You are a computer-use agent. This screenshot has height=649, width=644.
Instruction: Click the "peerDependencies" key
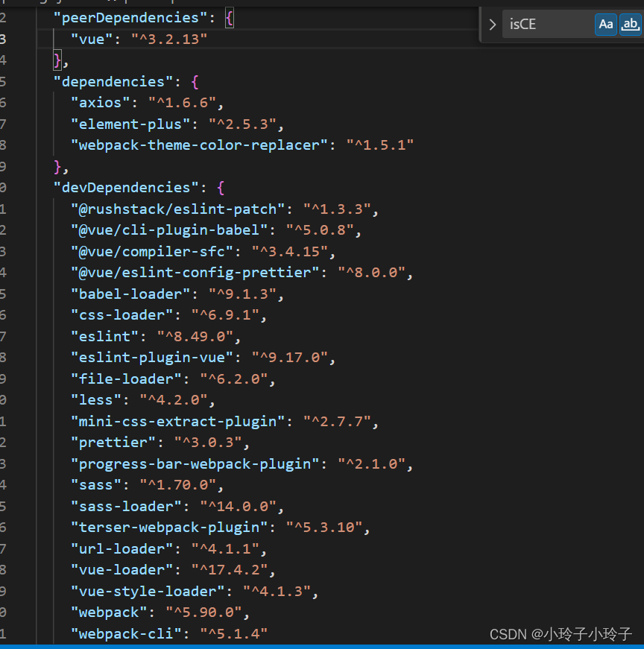pos(130,18)
